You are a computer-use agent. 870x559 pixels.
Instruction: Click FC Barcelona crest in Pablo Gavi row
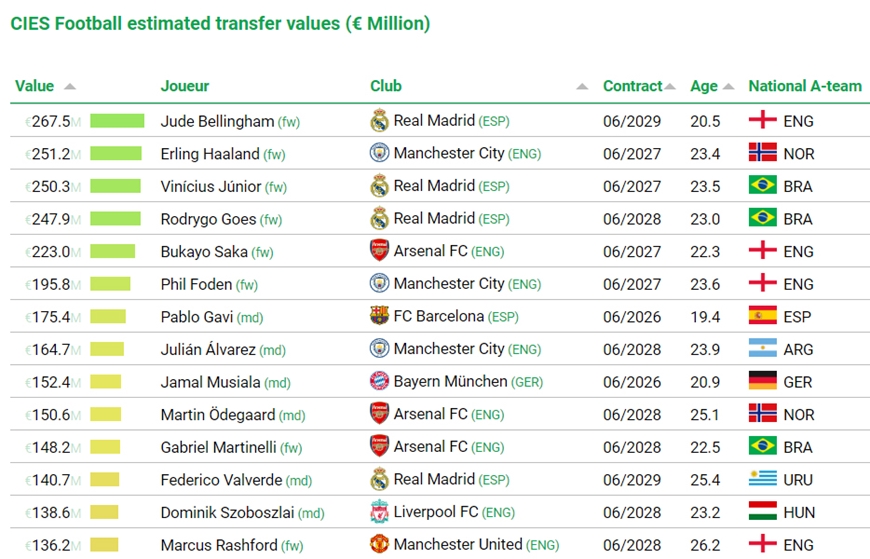pos(380,316)
